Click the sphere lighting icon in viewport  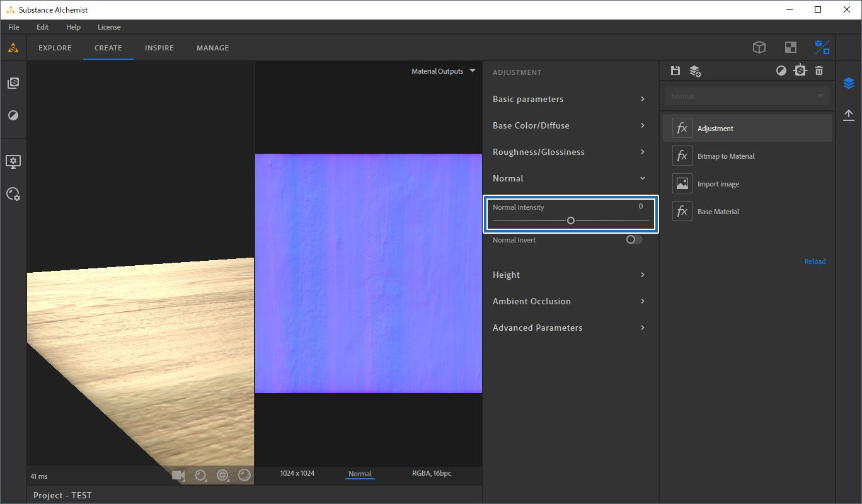tap(245, 476)
